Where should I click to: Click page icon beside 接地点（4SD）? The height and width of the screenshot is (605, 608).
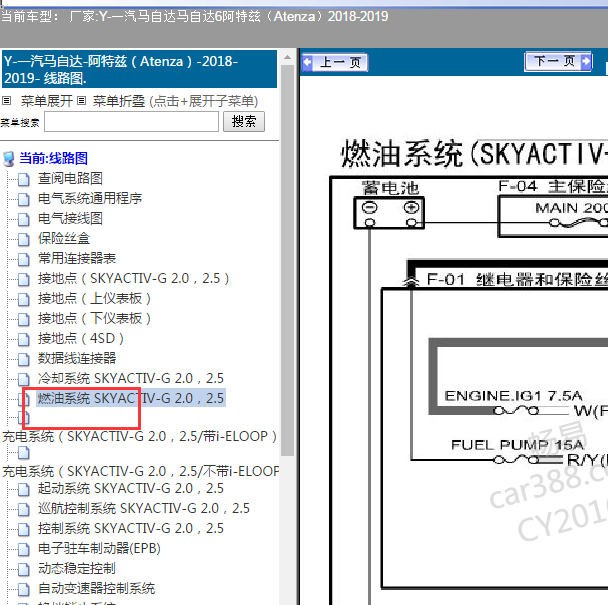24,340
